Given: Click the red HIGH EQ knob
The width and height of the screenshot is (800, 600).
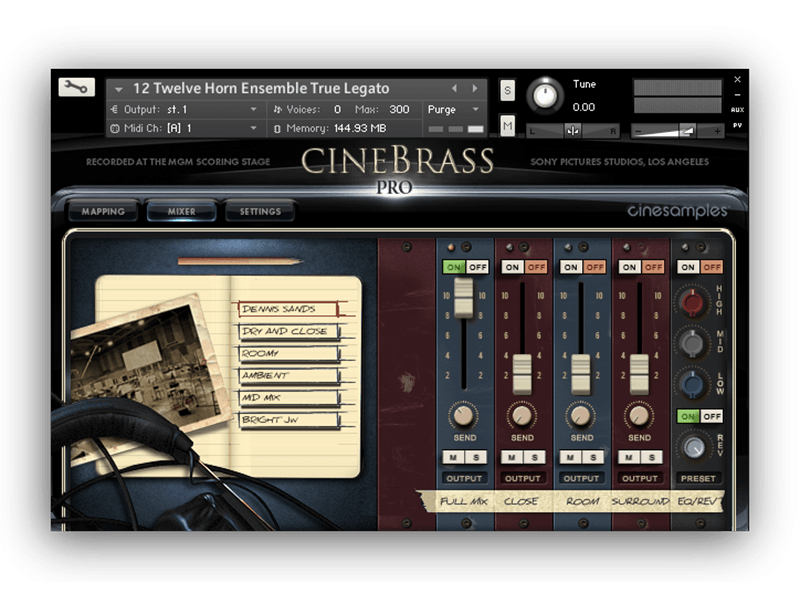Looking at the screenshot, I should pos(691,301).
